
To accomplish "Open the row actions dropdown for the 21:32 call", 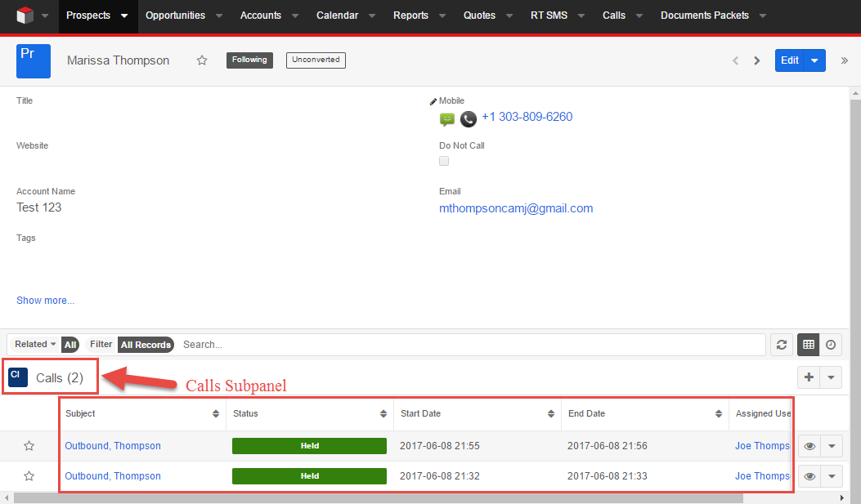I will (832, 476).
